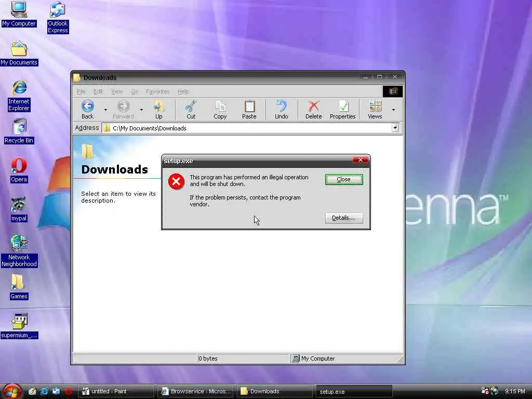Select the Outlook Express desktop icon
Viewport: 532px width, 399px height.
(x=58, y=18)
